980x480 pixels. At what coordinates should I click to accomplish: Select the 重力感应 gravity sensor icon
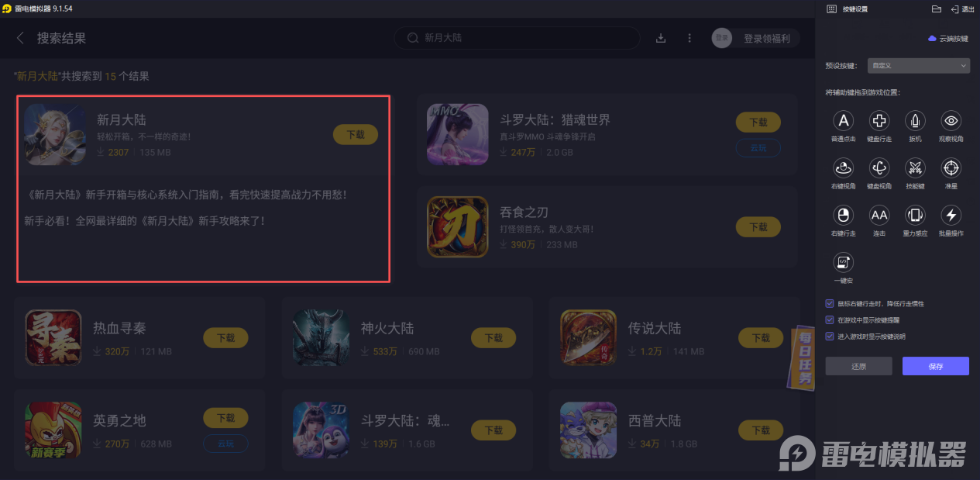point(915,215)
